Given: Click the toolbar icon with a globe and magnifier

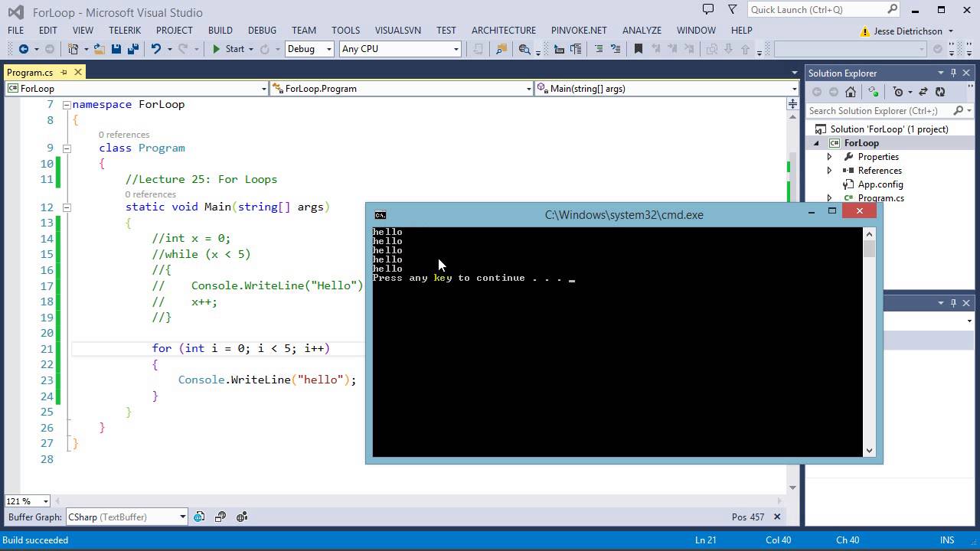Looking at the screenshot, I should click(x=524, y=49).
